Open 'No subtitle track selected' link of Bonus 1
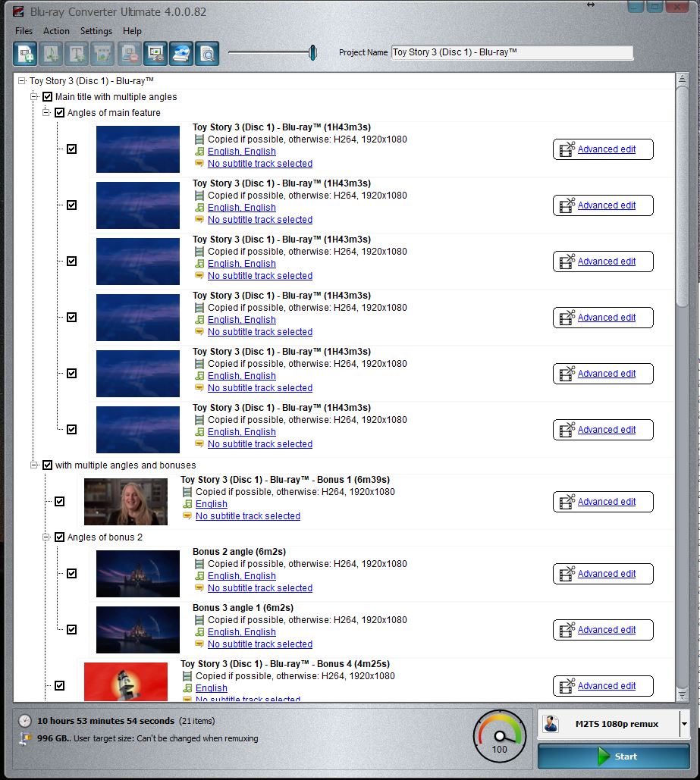 [x=248, y=516]
